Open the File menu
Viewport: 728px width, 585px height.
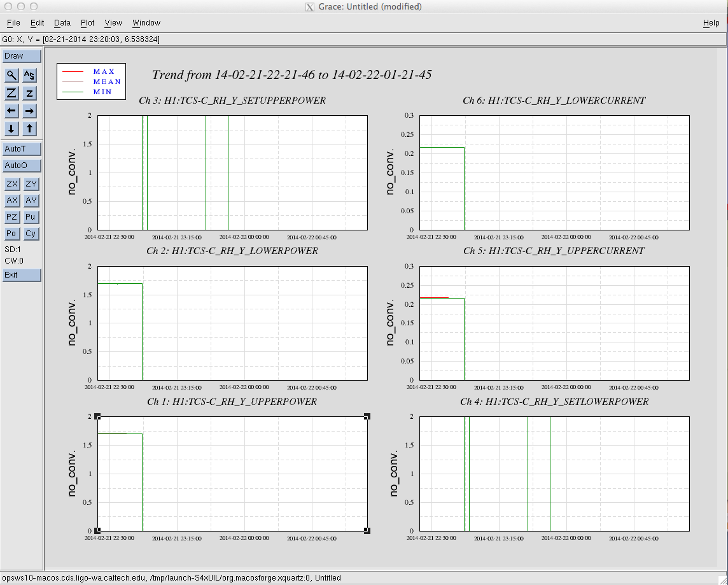(13, 23)
